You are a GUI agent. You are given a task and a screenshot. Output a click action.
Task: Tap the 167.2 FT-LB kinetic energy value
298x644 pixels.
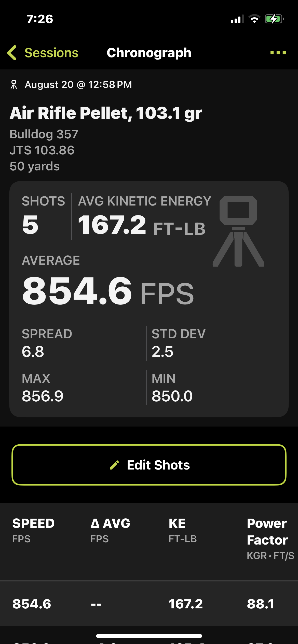[x=142, y=225]
